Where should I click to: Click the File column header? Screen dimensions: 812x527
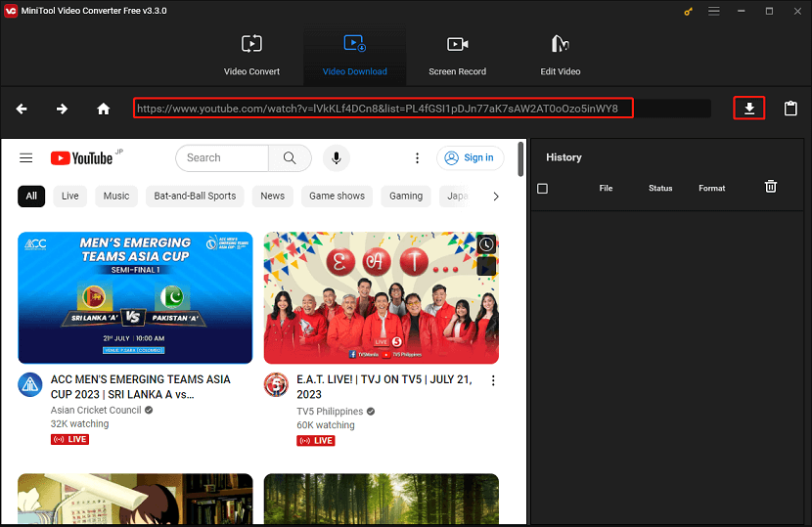(606, 189)
